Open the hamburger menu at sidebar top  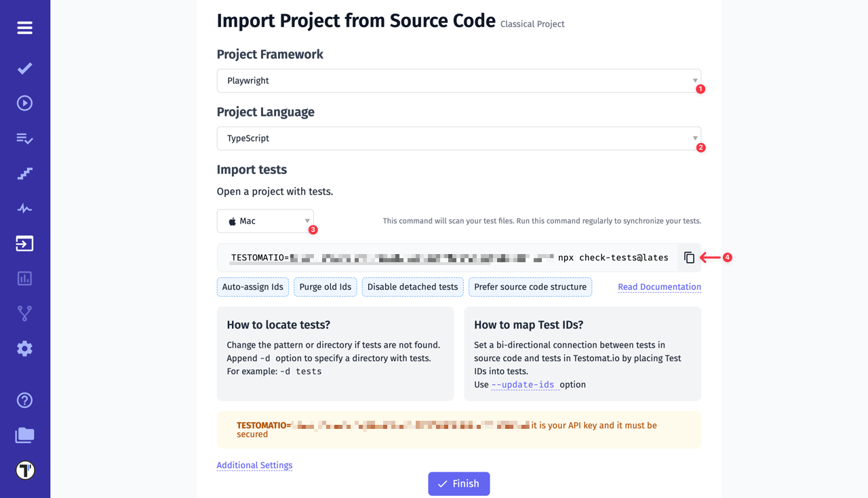coord(24,27)
